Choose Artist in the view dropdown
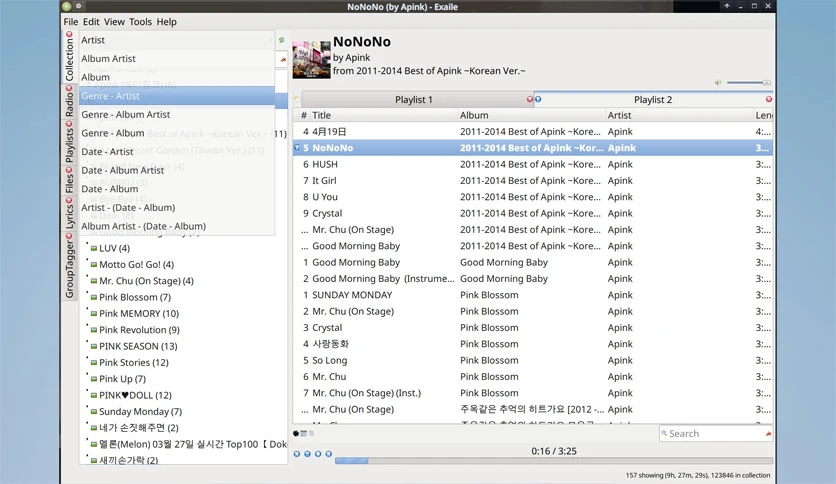 176,40
